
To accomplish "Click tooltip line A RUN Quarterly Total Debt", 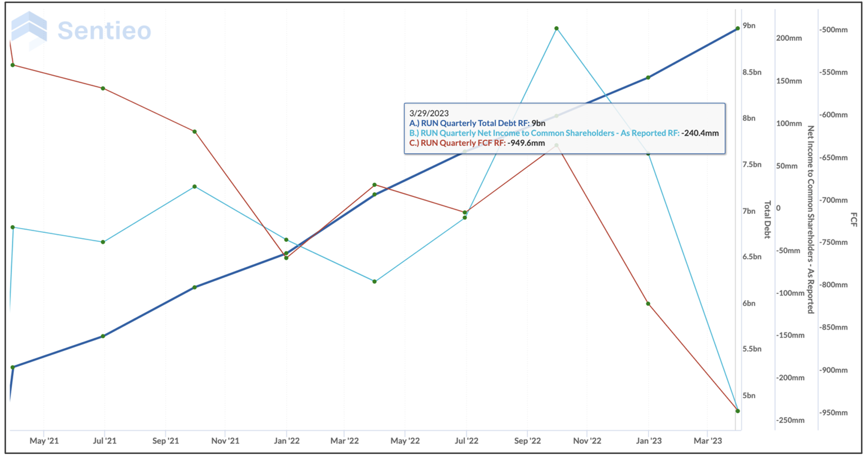I will coord(477,123).
